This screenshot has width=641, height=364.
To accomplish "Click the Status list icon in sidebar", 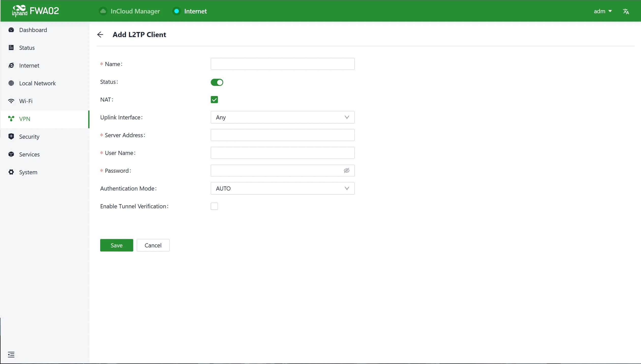I will (11, 48).
